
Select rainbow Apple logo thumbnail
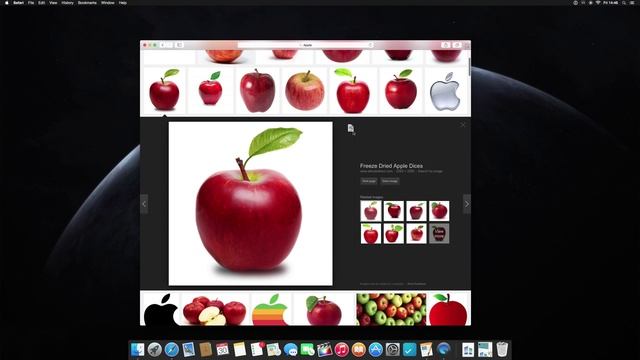tap(270, 309)
